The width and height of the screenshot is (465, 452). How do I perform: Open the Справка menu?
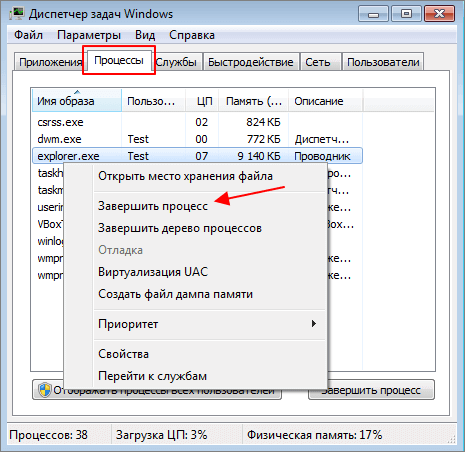pos(192,35)
